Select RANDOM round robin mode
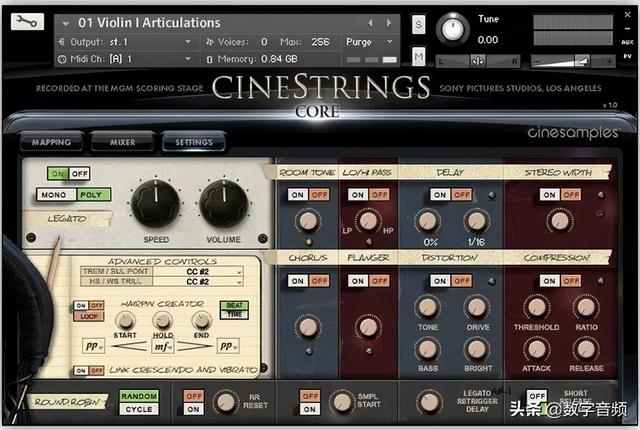The image size is (640, 430). 139,396
